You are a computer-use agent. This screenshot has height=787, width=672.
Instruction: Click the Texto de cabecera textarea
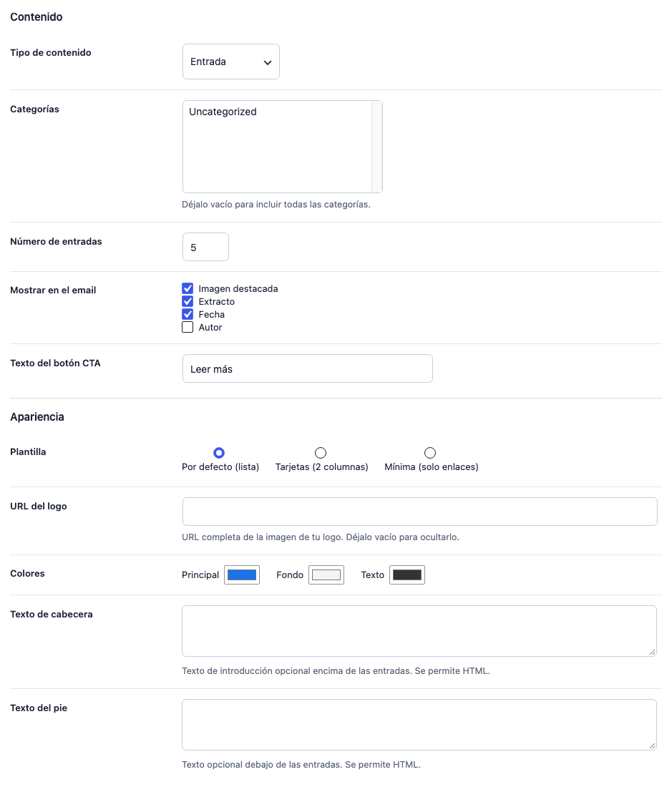click(419, 631)
